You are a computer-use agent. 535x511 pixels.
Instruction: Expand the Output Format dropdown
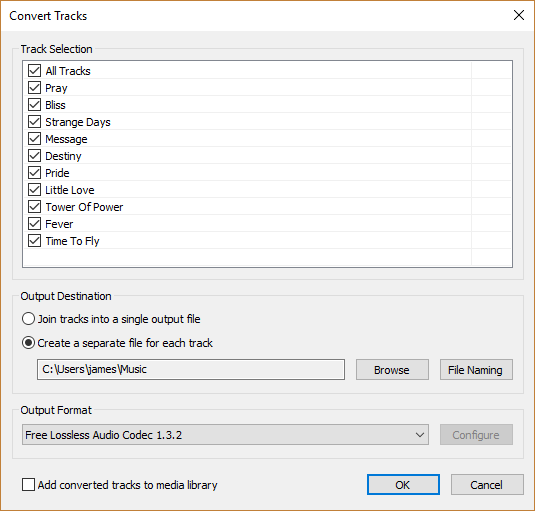225,435
